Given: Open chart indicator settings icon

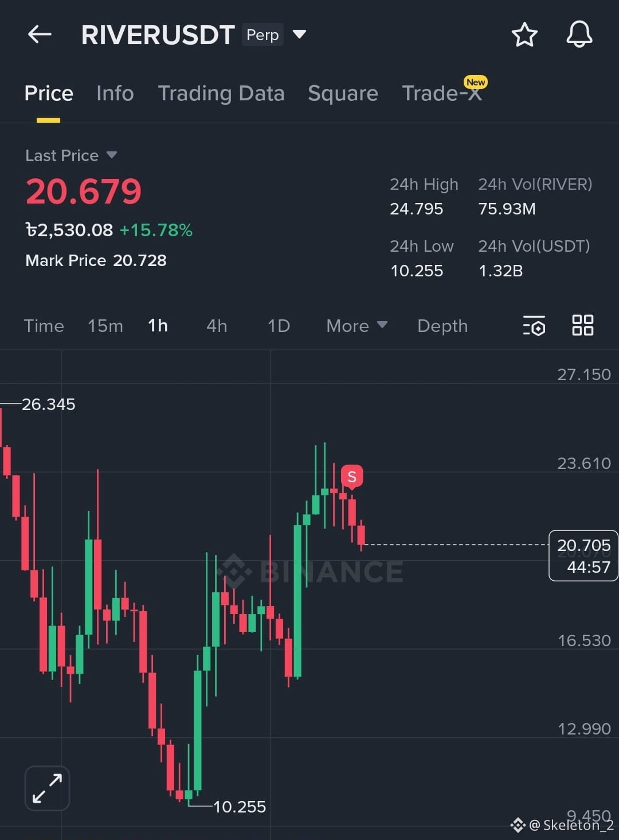Looking at the screenshot, I should (x=534, y=326).
